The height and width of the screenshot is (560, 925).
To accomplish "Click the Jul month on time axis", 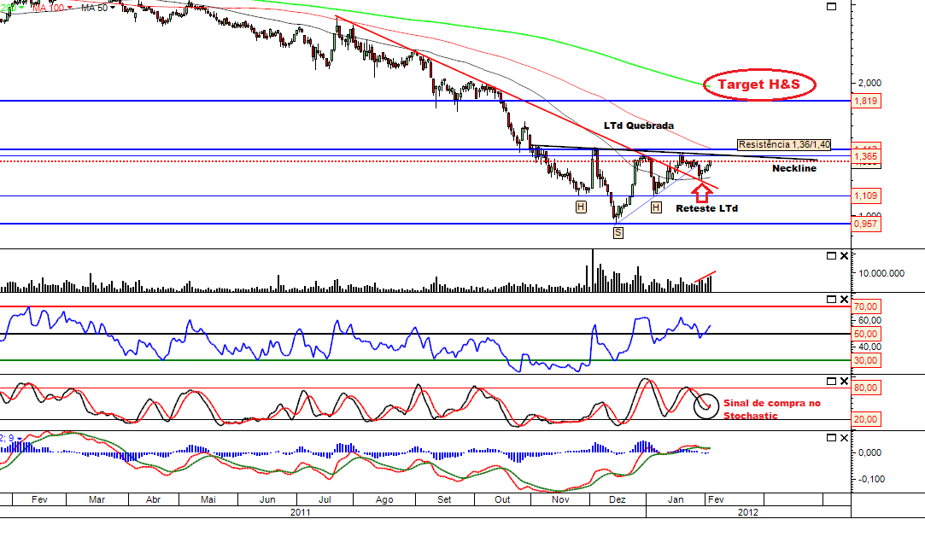I will pyautogui.click(x=325, y=499).
